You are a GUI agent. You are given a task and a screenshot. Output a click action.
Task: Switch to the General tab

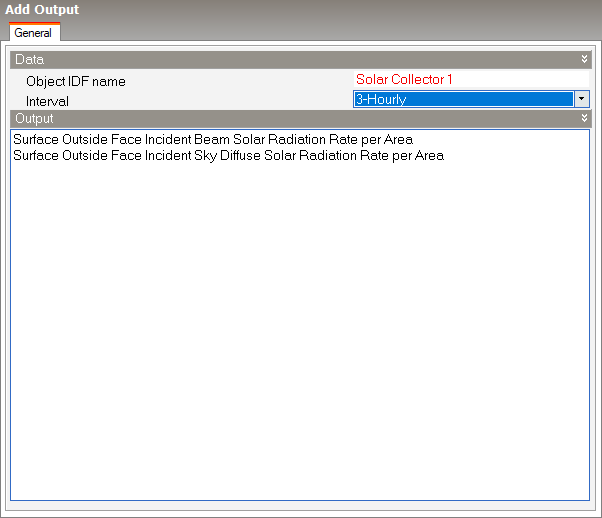pos(33,33)
